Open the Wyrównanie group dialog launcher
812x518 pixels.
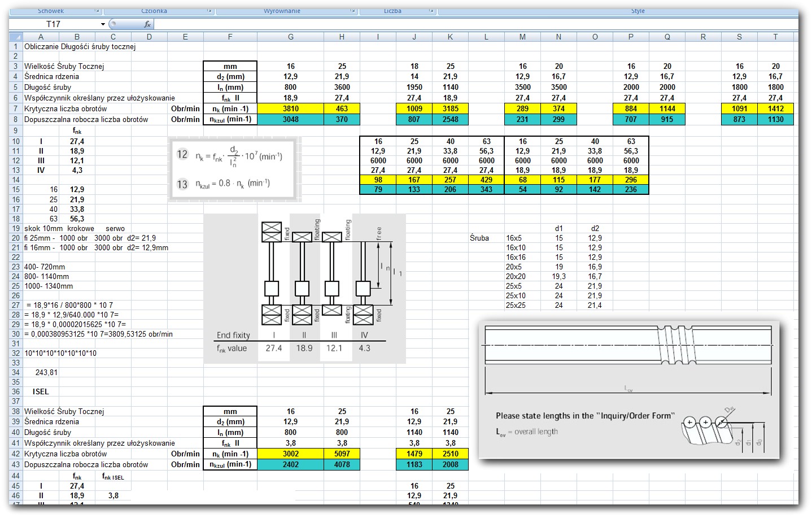click(353, 11)
